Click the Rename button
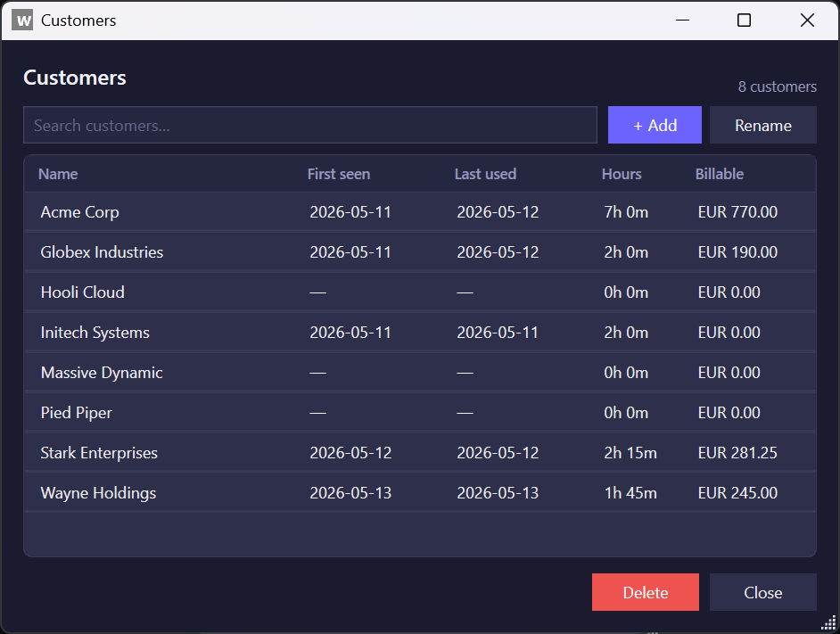840x634 pixels. 762,125
